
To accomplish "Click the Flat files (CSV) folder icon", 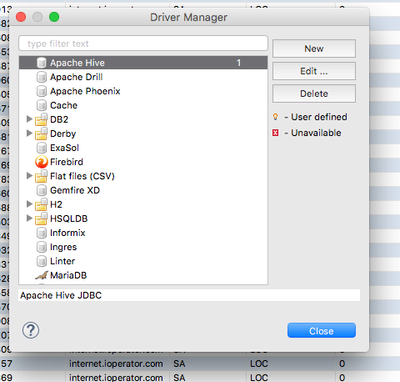I will [41, 176].
